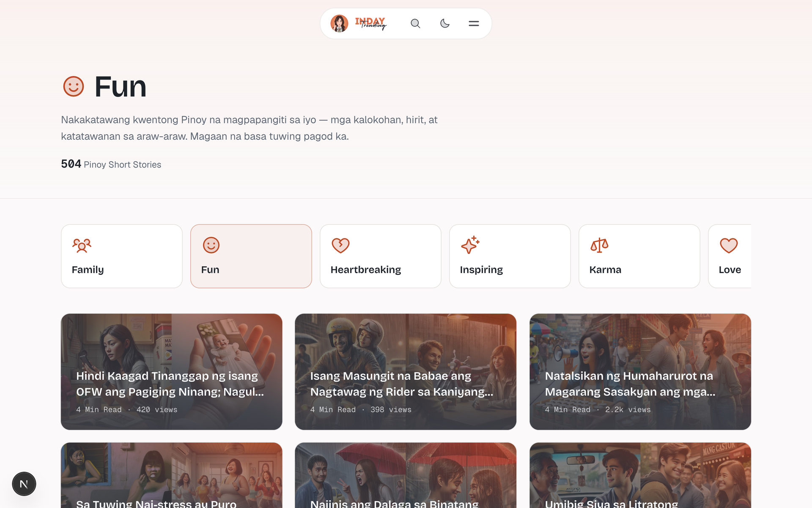Select the Fun category card
812x508 pixels.
pos(251,256)
